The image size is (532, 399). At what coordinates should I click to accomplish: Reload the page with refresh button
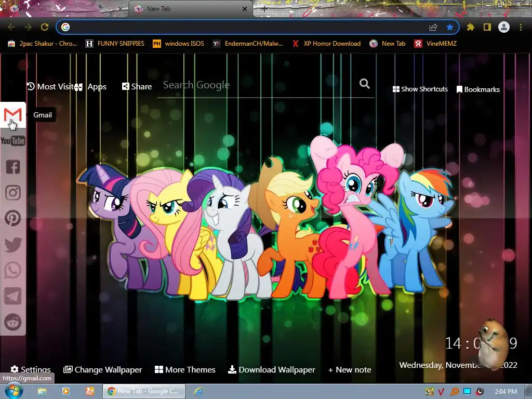click(x=45, y=27)
